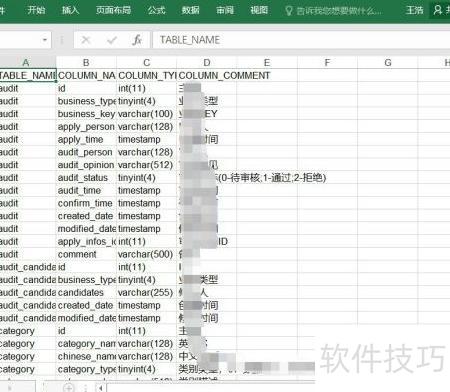Image resolution: width=450 pixels, height=392 pixels.
Task: Click the varchar(100) cell
Action: (147, 114)
